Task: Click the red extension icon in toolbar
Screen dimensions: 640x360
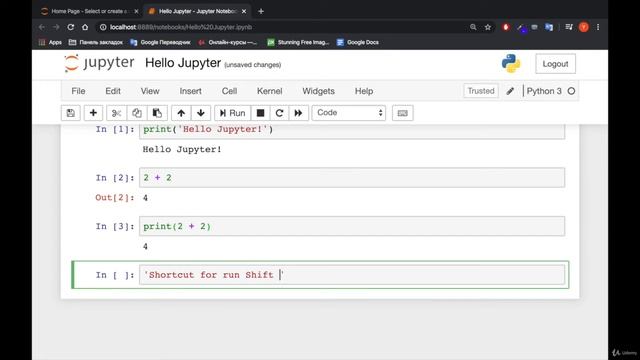Action: (506, 27)
